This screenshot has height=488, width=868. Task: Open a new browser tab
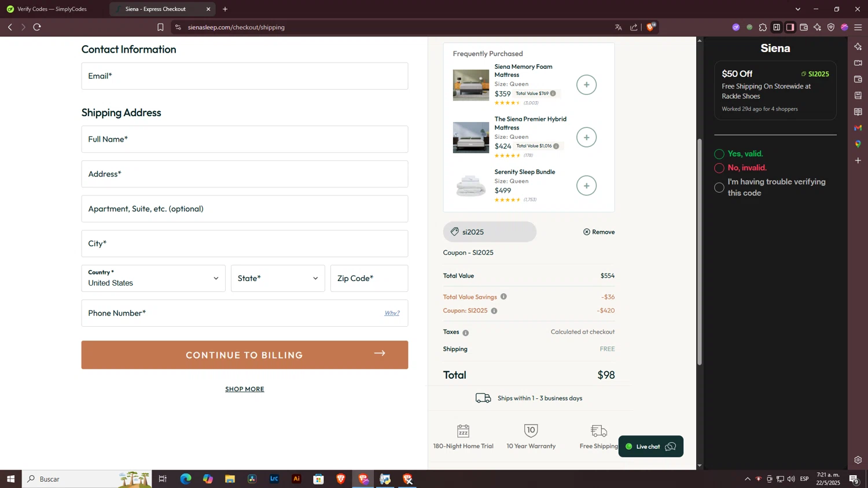coord(225,9)
